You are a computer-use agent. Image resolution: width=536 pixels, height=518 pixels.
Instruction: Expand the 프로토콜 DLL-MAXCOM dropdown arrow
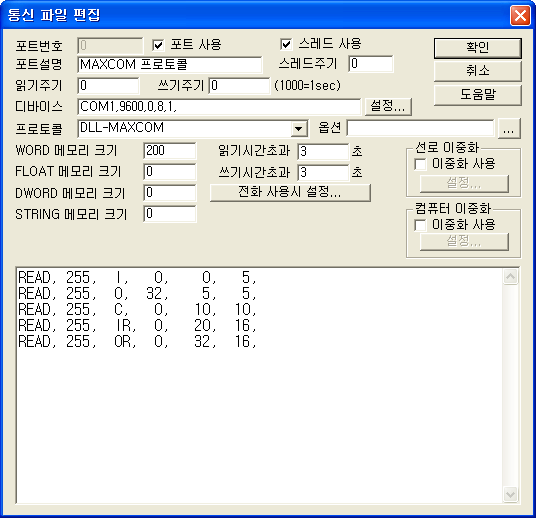pos(299,129)
